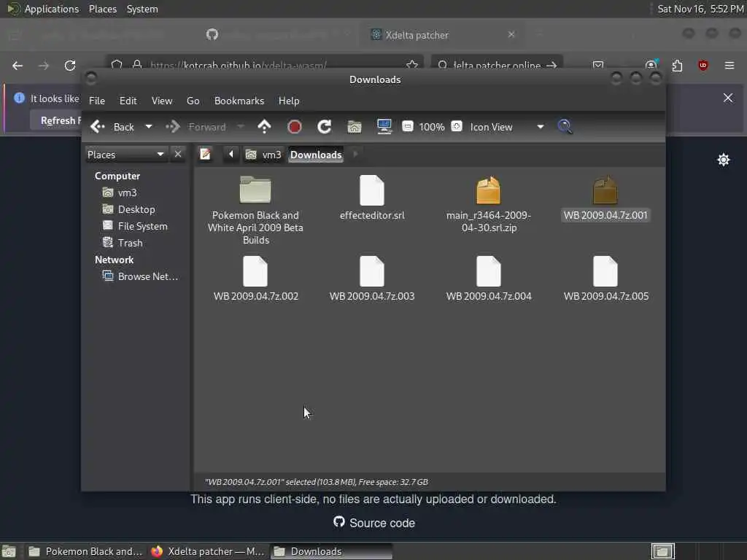Select the effecteditor.srl file
Viewport: 747px width, 560px height.
tap(372, 197)
